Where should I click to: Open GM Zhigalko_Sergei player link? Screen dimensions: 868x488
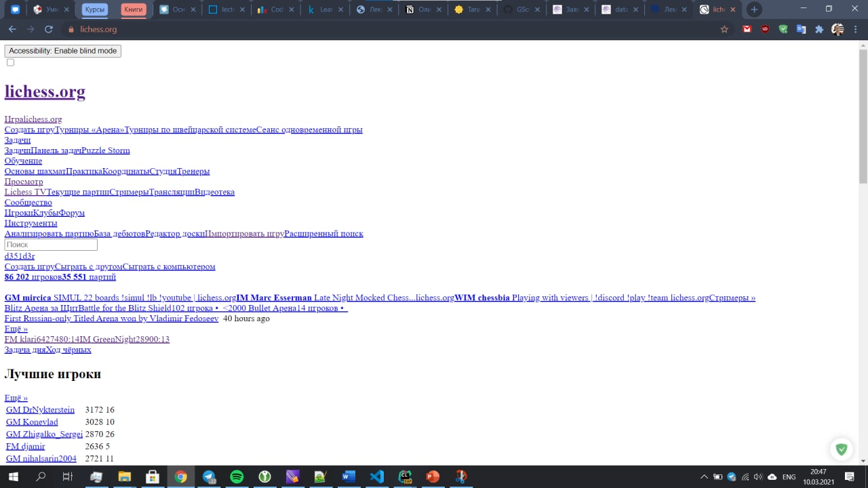pos(44,434)
